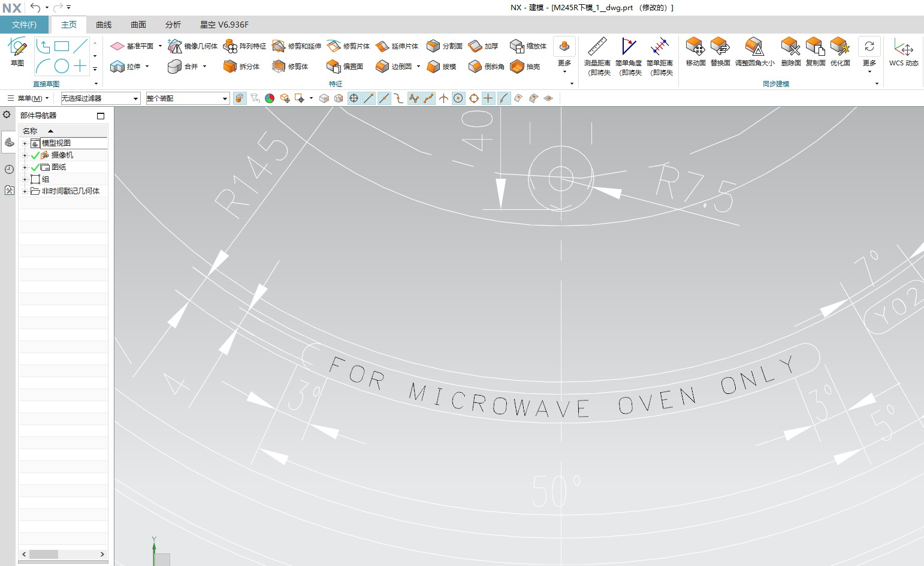Image resolution: width=924 pixels, height=566 pixels.
Task: Open the 延伸片体 extend sheet tool
Action: 397,46
